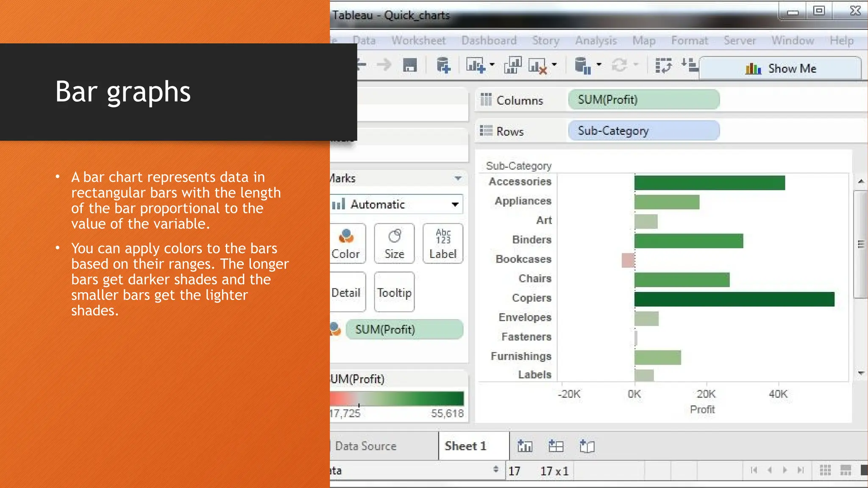Click the Save workbook icon

pyautogui.click(x=409, y=65)
